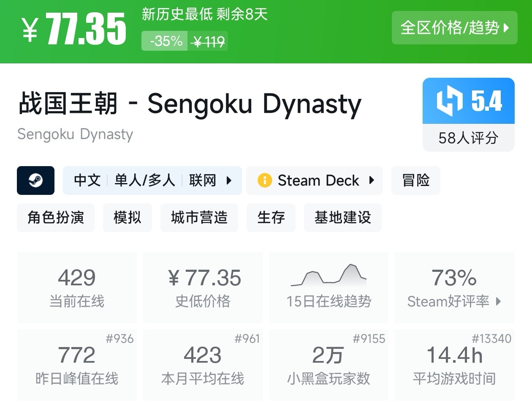
Task: Click the Steam platform logo icon
Action: point(35,180)
